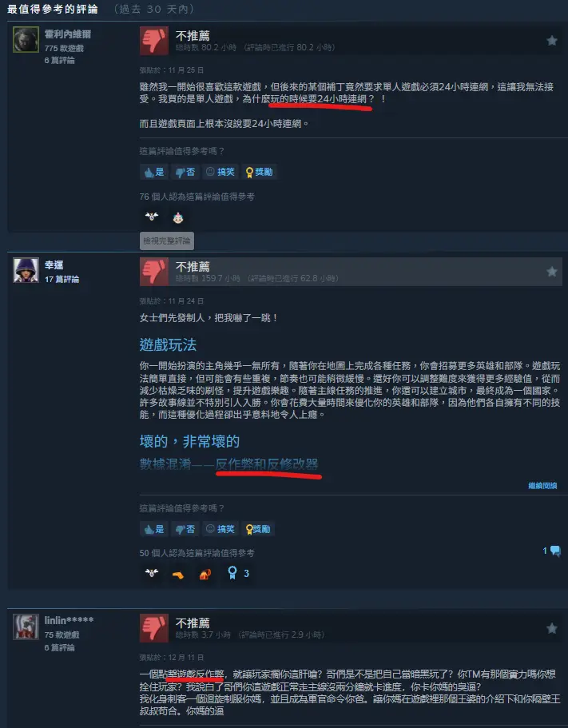Click the 檢視完整評論 button
This screenshot has width=568, height=728.
pyautogui.click(x=167, y=241)
